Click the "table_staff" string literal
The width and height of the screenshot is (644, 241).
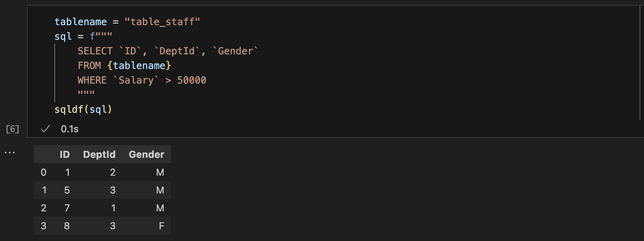tap(162, 22)
